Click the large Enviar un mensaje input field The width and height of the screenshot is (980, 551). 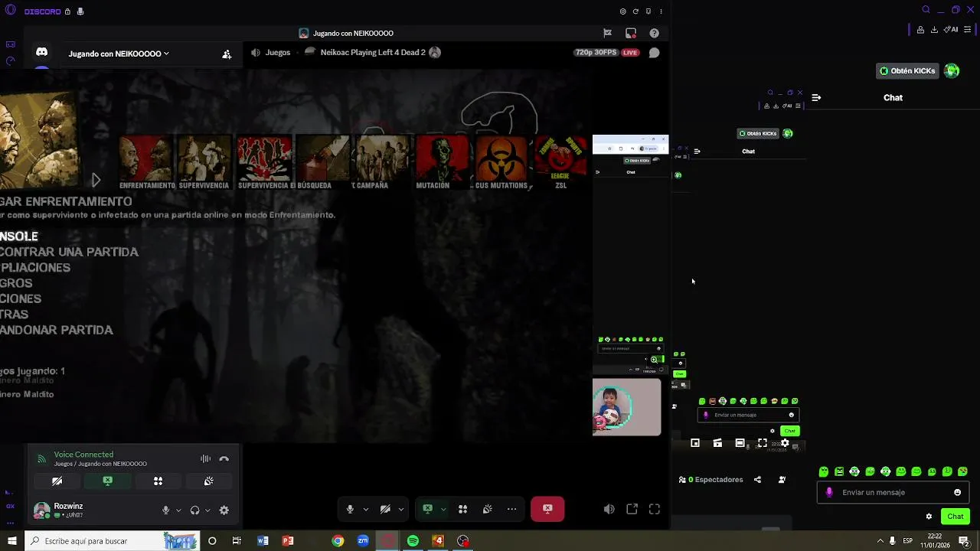click(893, 493)
